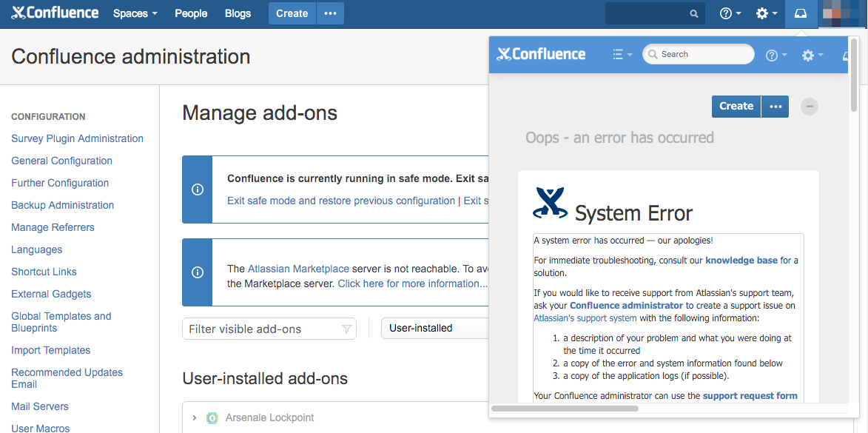Click the Manage add-ons heading

[260, 113]
